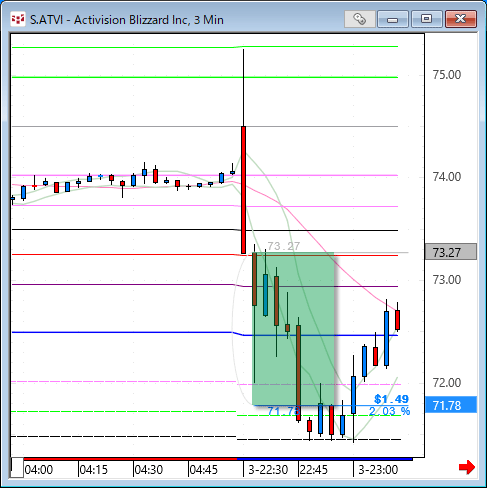The width and height of the screenshot is (487, 488).
Task: Minimize the S.ATVI chart window
Action: [x=393, y=19]
